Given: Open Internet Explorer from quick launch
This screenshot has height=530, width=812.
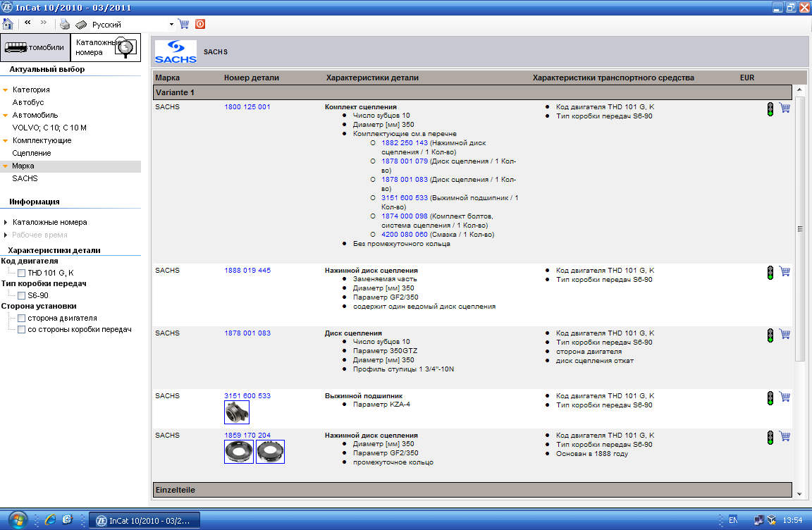Looking at the screenshot, I should pos(50,519).
